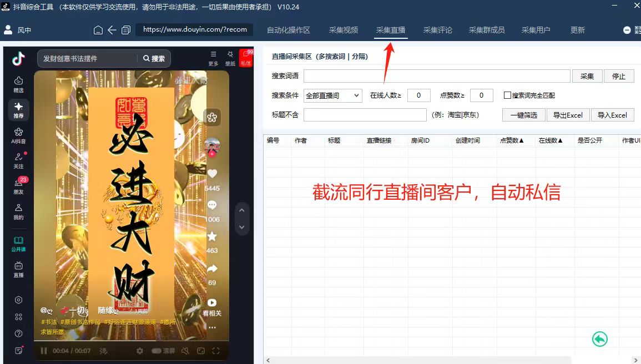
Task: Switch to 采集视频 tab
Action: tap(343, 30)
